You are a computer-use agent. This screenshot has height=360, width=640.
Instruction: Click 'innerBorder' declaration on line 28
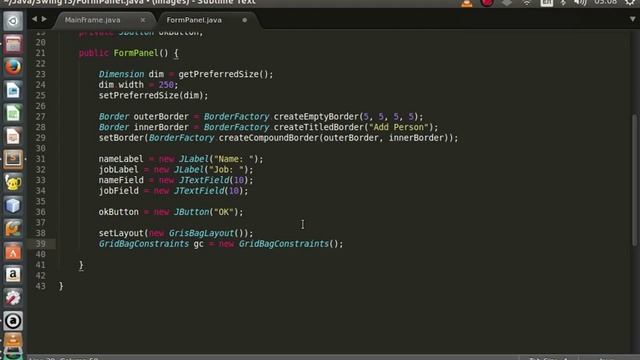pyautogui.click(x=161, y=127)
